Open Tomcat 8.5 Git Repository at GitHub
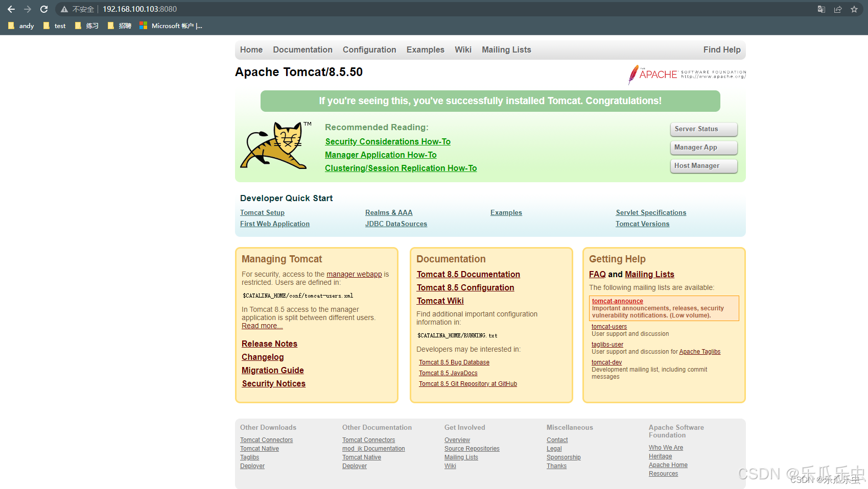Viewport: 868px width, 489px height. click(x=468, y=384)
